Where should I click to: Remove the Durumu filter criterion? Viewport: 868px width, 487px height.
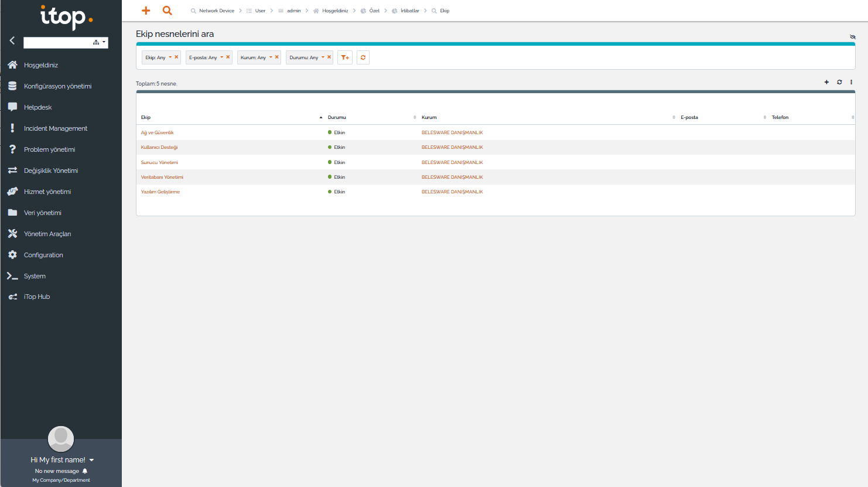329,57
